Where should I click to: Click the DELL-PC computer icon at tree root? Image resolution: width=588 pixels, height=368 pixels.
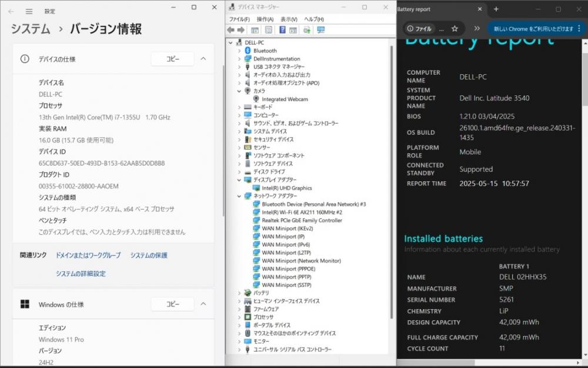click(x=239, y=42)
